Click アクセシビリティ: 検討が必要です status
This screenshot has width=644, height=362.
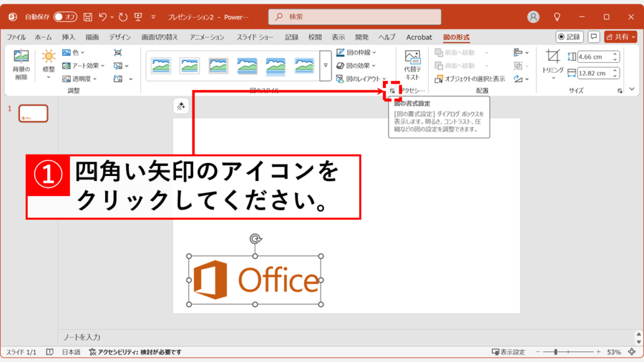[135, 352]
